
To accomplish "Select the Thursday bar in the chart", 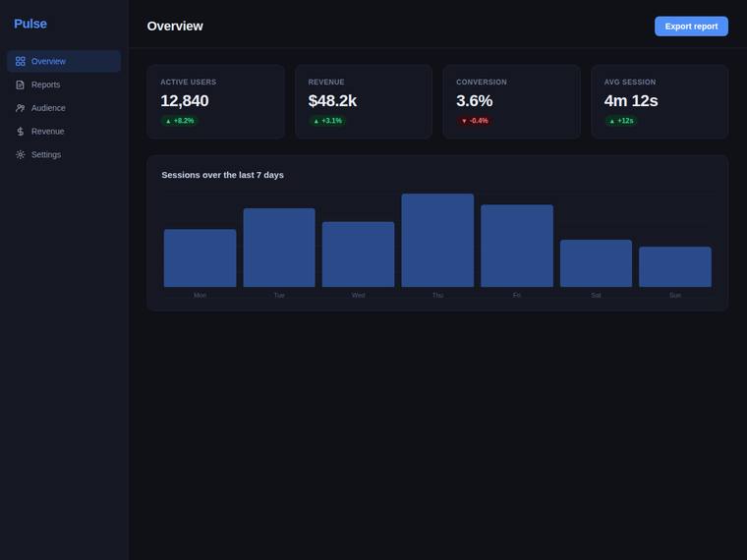I will pos(437,241).
